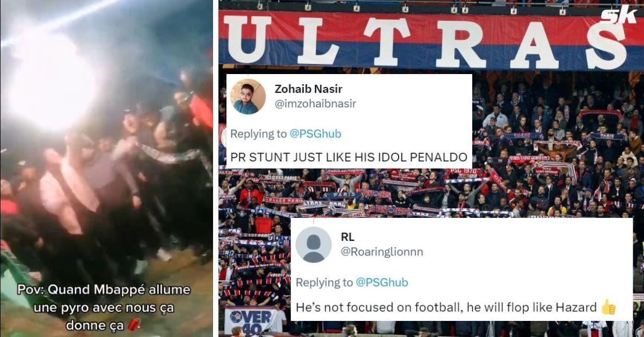The height and width of the screenshot is (337, 644).
Task: Click the pyro video thumbnail on left
Action: coord(106,169)
